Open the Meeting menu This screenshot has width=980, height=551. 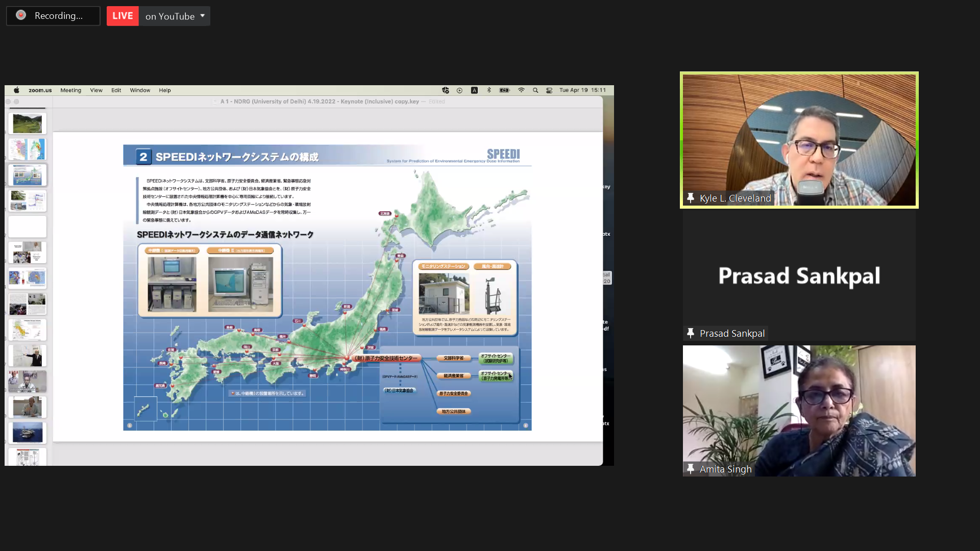[x=70, y=90]
